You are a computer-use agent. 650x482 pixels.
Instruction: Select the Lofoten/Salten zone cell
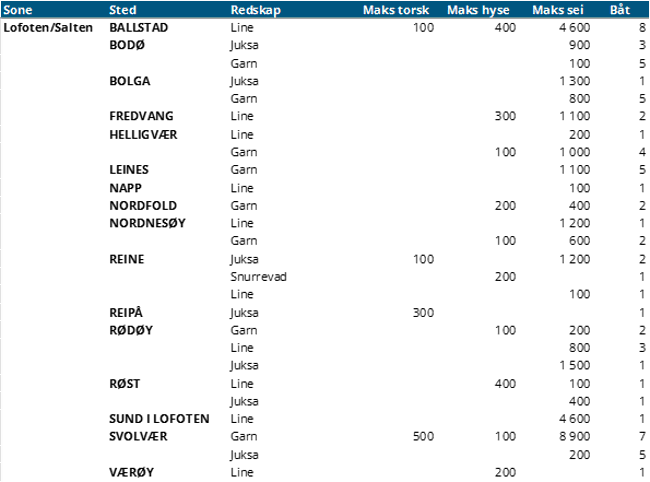48,28
